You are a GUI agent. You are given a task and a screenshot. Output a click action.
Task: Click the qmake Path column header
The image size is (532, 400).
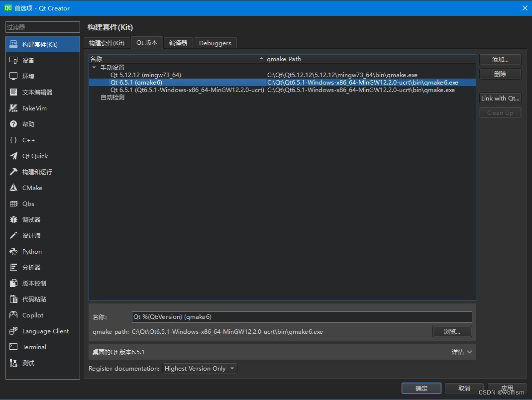(370, 59)
